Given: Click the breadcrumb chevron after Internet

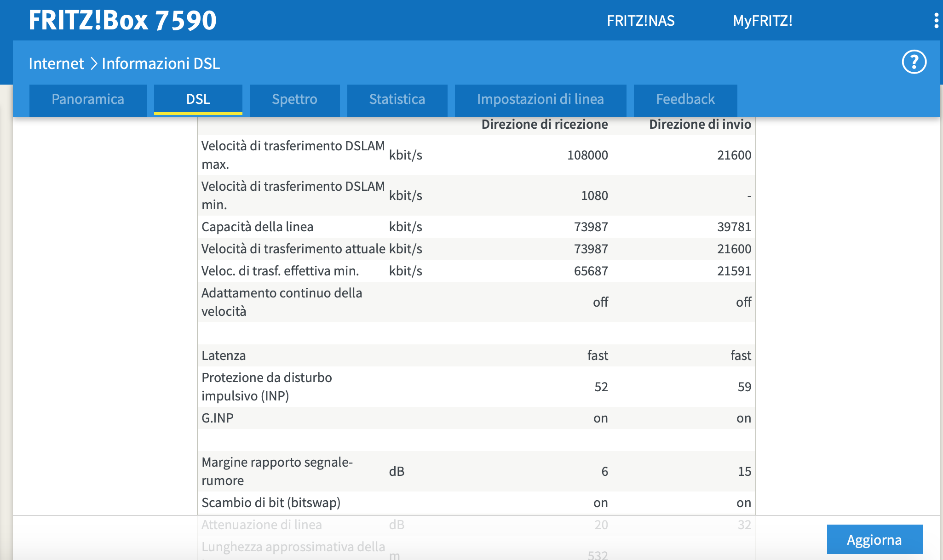Looking at the screenshot, I should (93, 63).
